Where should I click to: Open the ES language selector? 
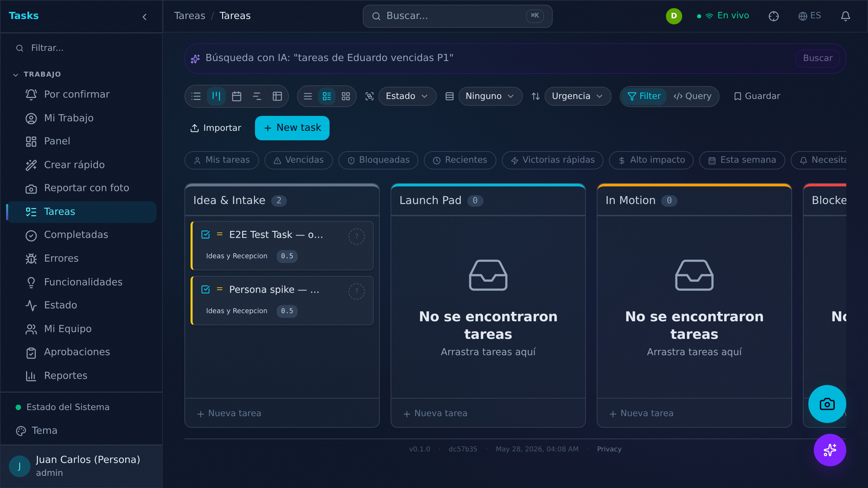pos(810,16)
